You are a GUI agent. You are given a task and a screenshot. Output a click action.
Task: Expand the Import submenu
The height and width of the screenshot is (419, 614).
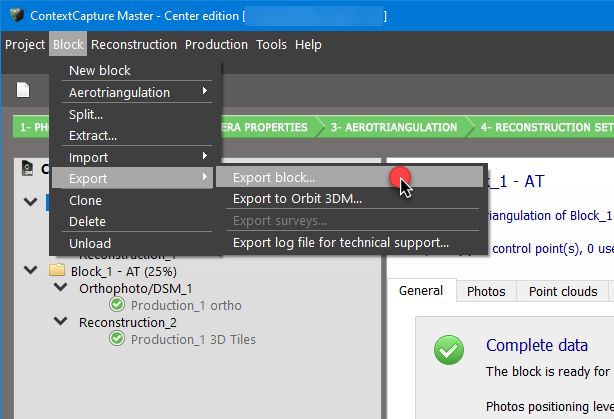tap(137, 157)
